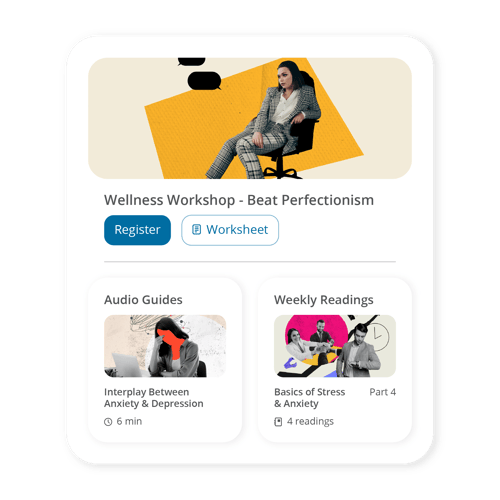
Task: Click the 6 min duration text
Action: pos(129,421)
